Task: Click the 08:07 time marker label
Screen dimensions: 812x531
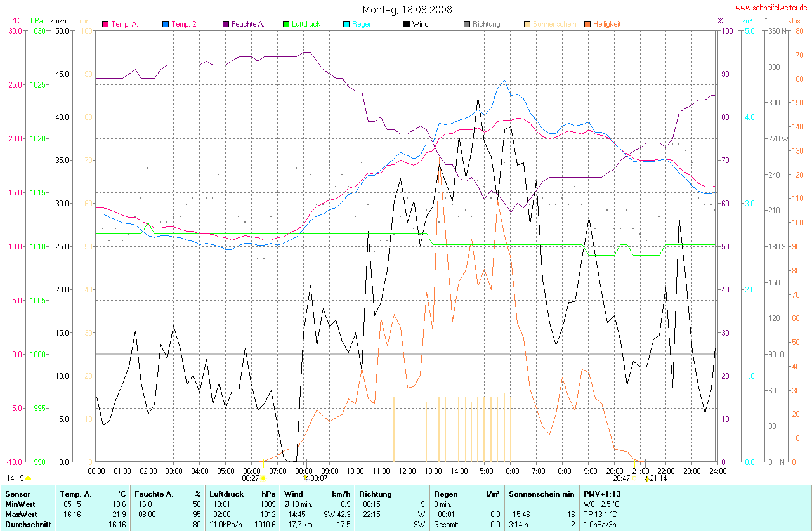Action: pos(318,478)
